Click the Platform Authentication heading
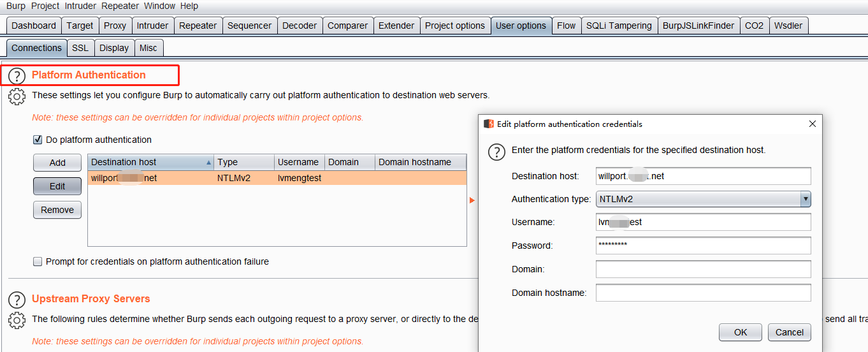Viewport: 868px width, 352px height. pyautogui.click(x=89, y=75)
